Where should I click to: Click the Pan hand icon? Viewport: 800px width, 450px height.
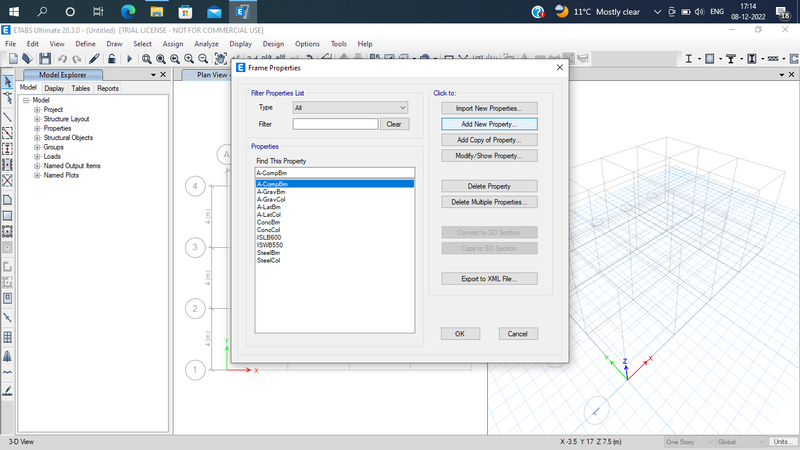click(220, 59)
